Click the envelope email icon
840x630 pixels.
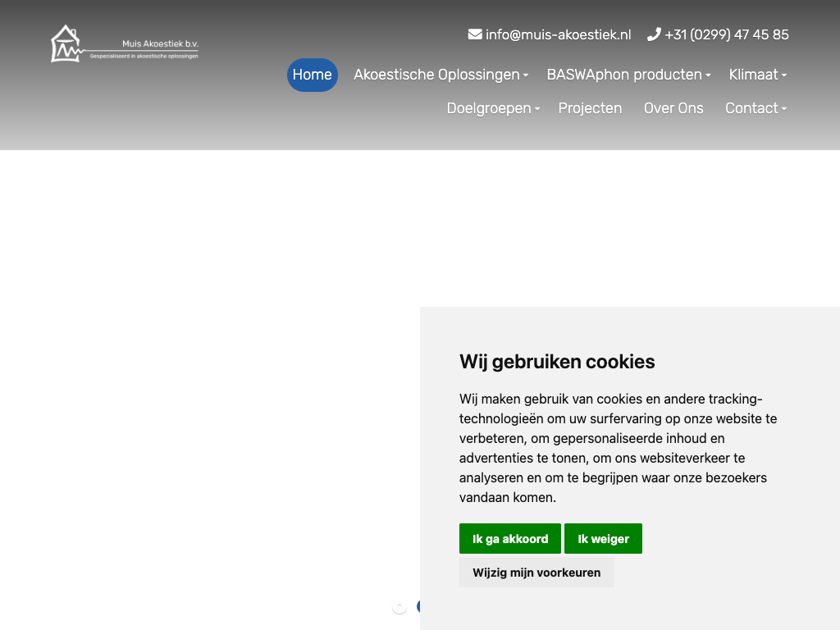tap(475, 34)
